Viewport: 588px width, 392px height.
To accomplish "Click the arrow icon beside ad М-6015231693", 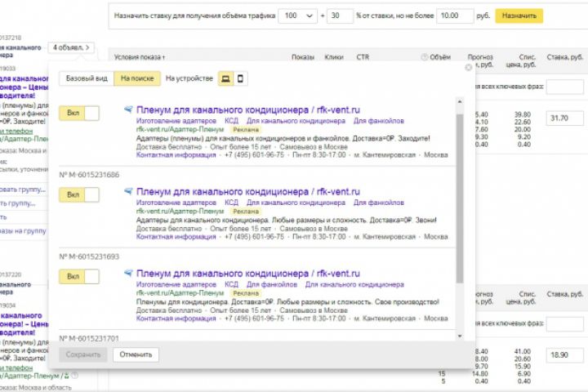I will (129, 273).
